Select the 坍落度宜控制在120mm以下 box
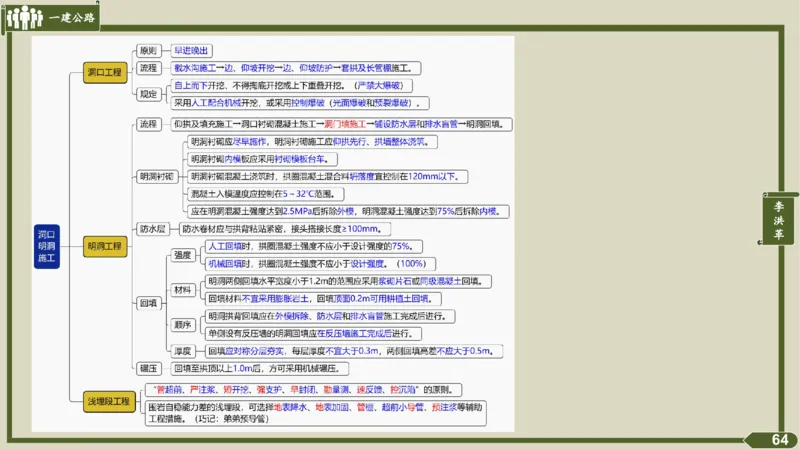The width and height of the screenshot is (800, 450). point(328,177)
